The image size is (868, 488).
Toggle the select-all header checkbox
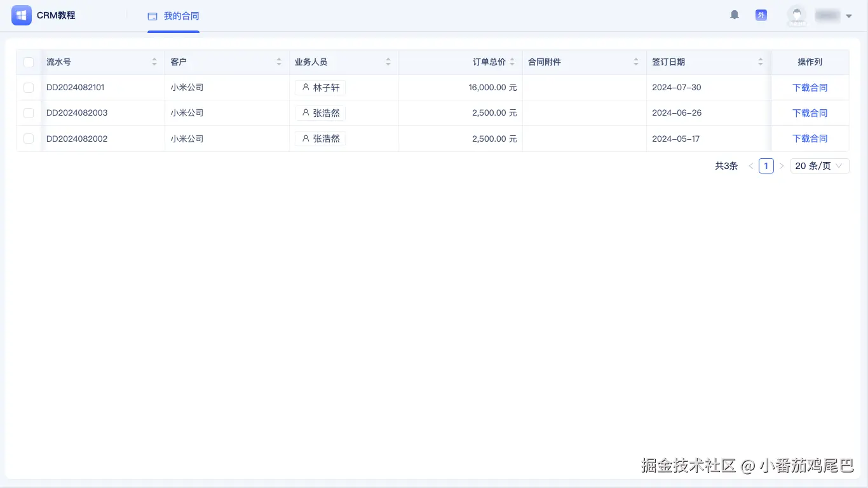(29, 62)
